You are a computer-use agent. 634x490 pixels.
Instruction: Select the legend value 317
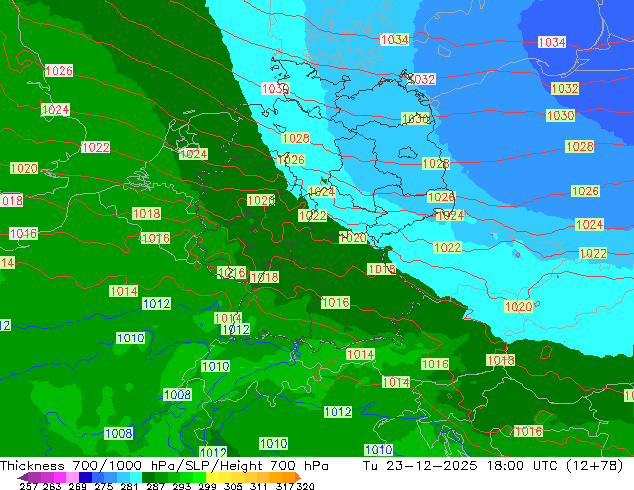click(285, 486)
